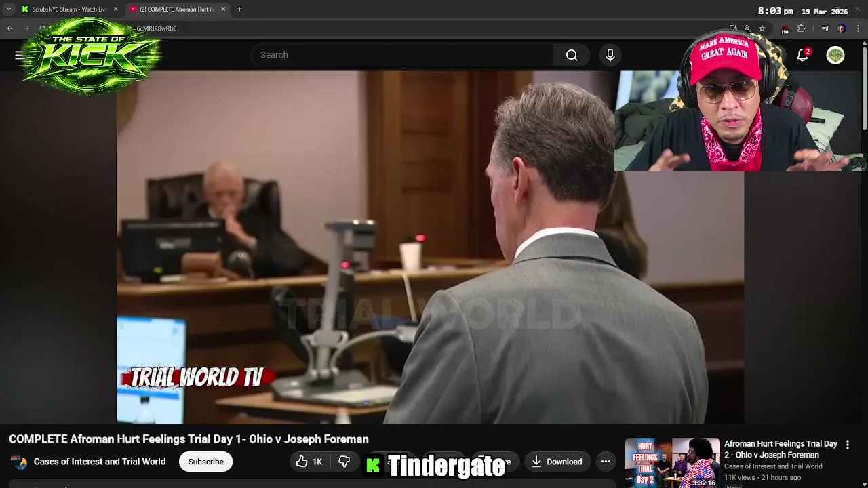The height and width of the screenshot is (488, 868).
Task: Open the media control playlist icon
Action: point(825,28)
